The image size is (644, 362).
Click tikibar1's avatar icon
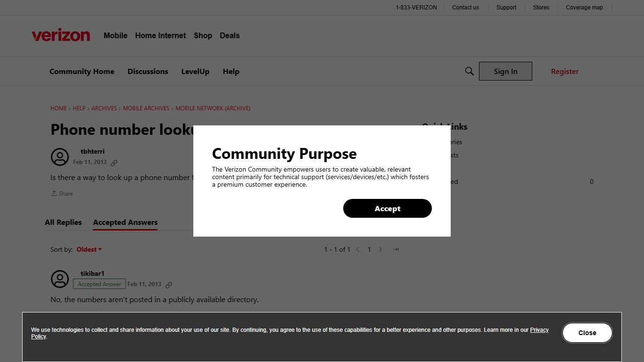(x=60, y=279)
